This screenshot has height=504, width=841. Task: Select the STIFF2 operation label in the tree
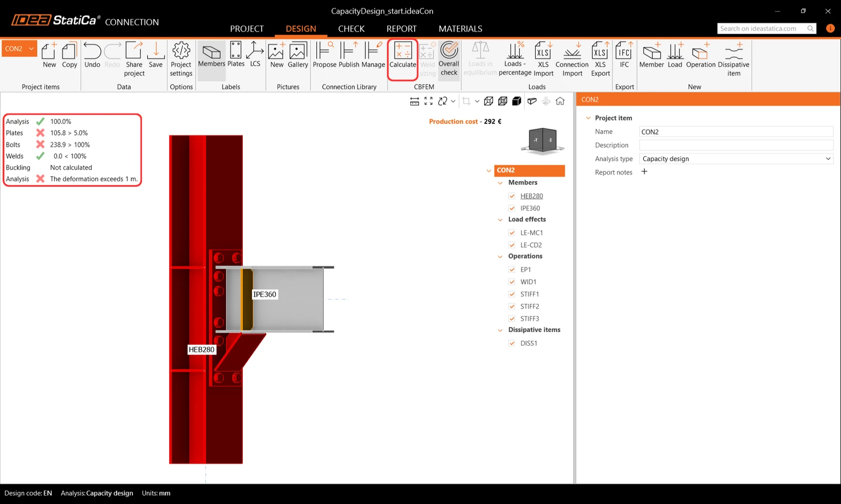pos(530,306)
